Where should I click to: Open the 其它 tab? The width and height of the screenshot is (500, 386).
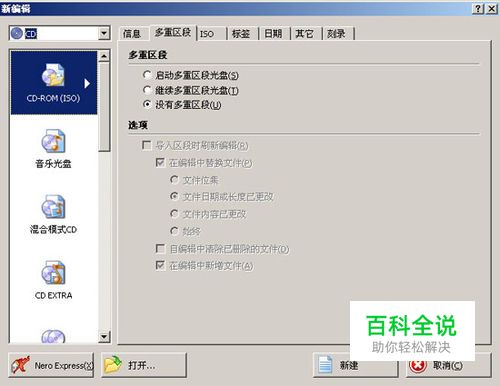304,34
